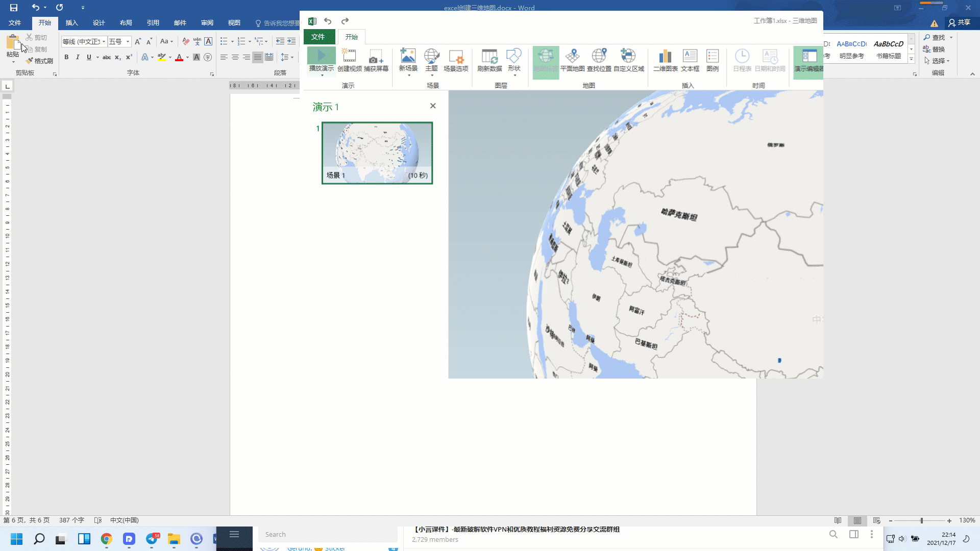Open the 形状 (Shapes) dropdown
Image resolution: width=980 pixels, height=551 pixels.
tap(514, 75)
